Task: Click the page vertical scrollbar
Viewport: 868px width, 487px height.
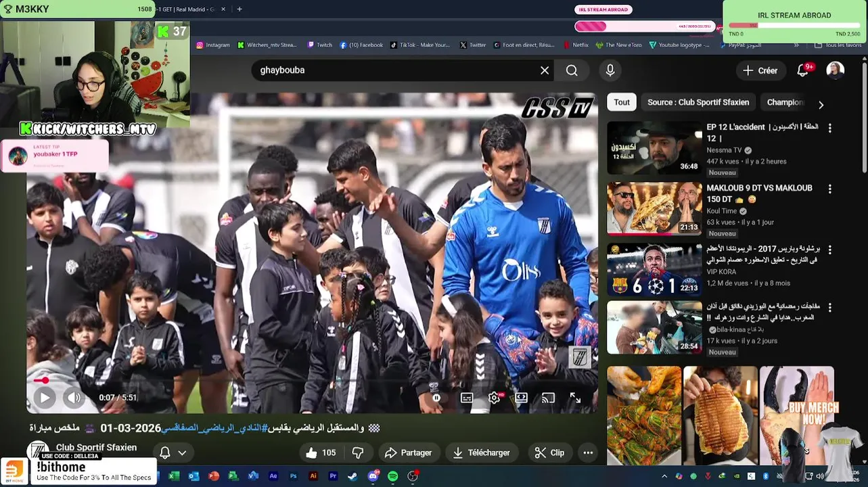Action: pyautogui.click(x=864, y=118)
